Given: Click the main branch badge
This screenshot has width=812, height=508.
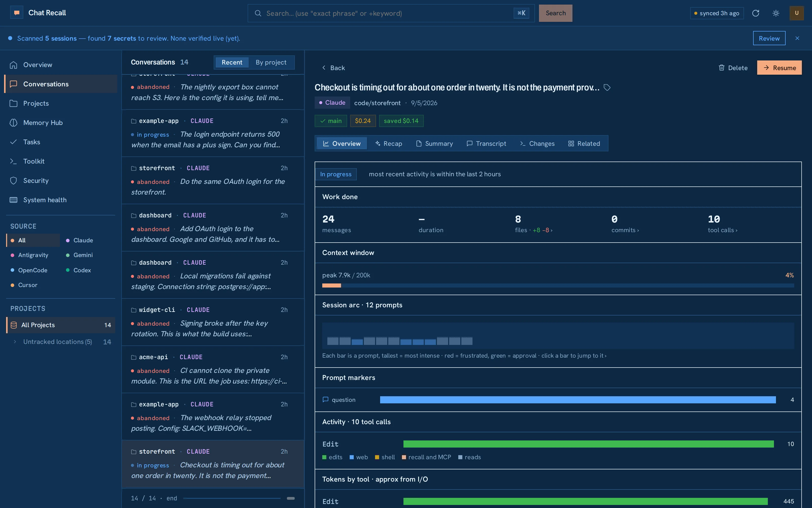Looking at the screenshot, I should pyautogui.click(x=331, y=121).
